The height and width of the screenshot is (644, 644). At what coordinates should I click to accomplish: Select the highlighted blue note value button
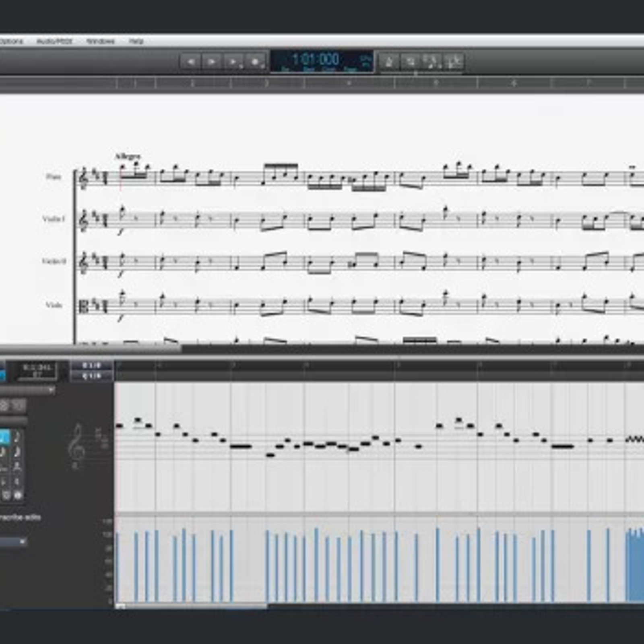coord(4,438)
